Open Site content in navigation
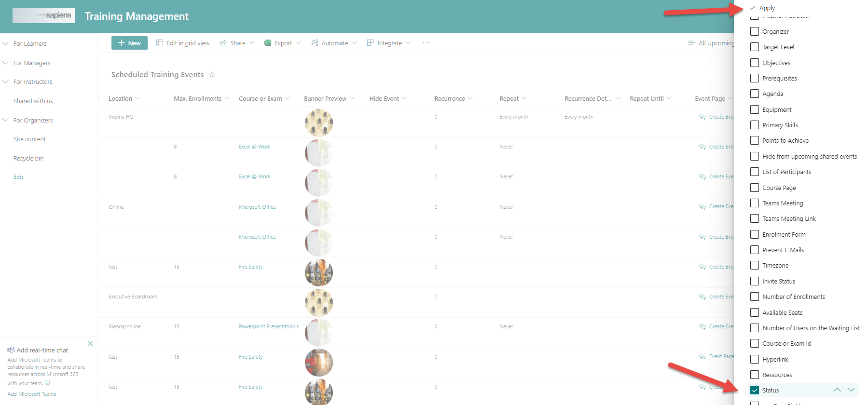 (x=29, y=139)
